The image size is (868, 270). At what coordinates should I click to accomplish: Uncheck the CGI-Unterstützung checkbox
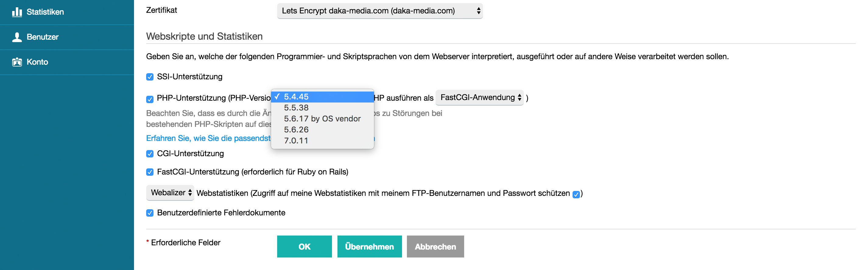pos(150,154)
